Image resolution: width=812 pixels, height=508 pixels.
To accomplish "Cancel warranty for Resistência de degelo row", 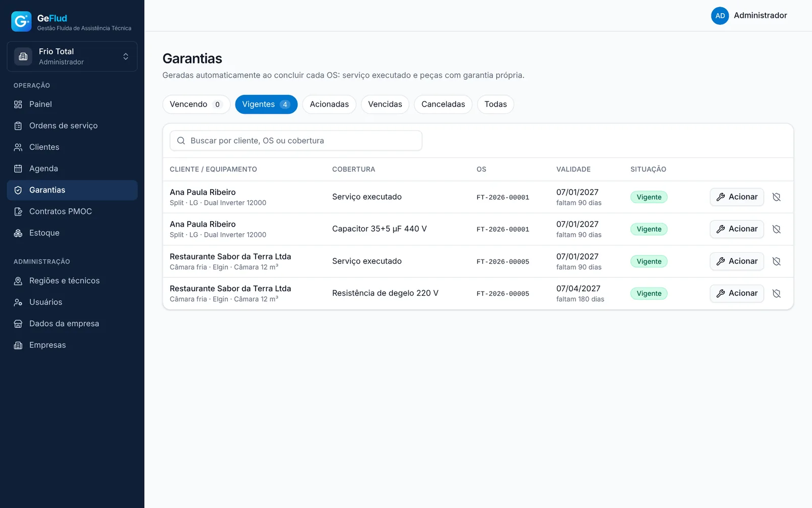I will [x=776, y=294].
